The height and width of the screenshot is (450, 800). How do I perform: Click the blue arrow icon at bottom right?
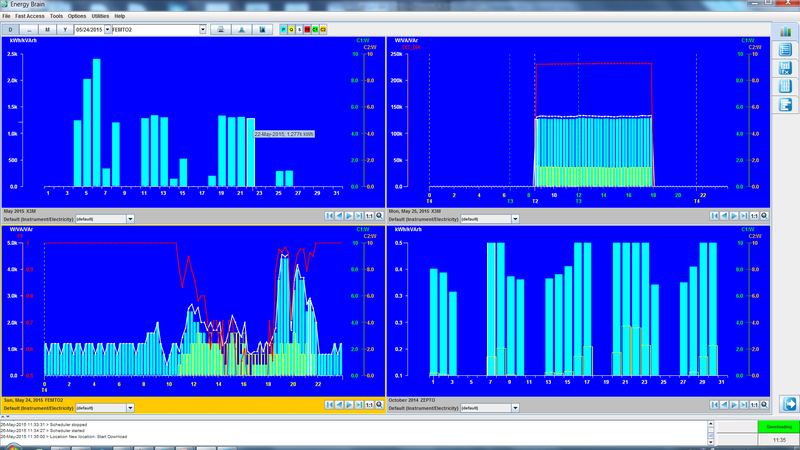click(x=789, y=404)
